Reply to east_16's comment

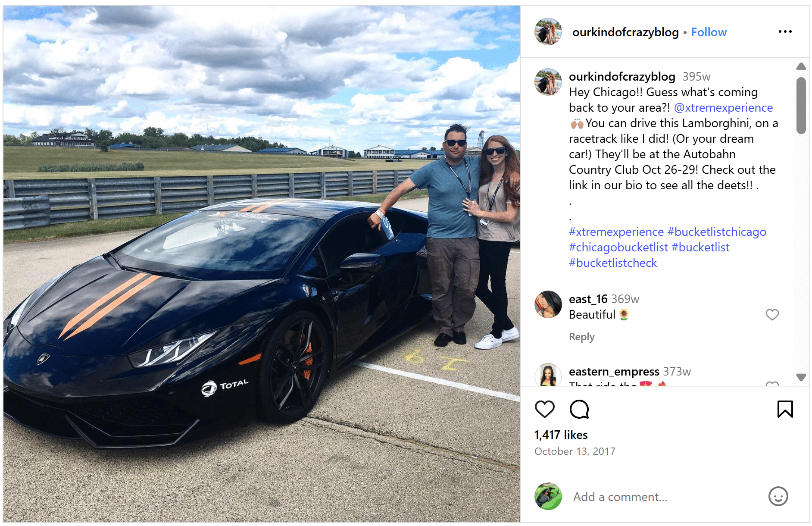point(581,337)
